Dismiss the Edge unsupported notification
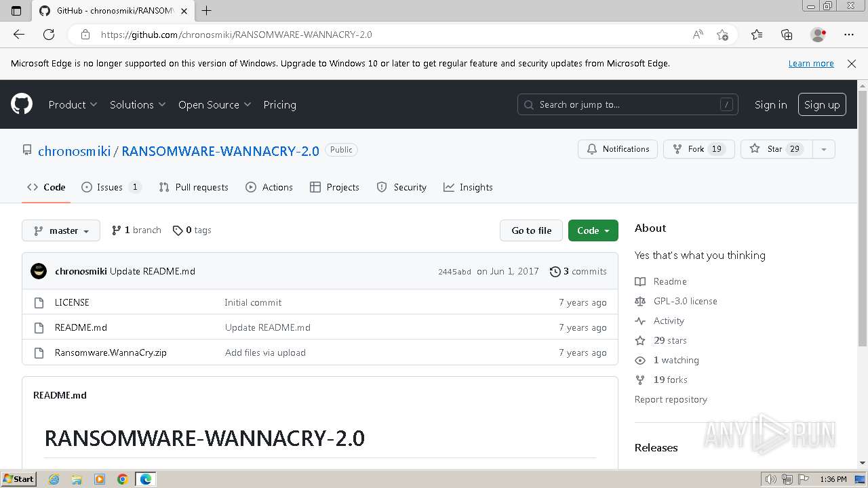The image size is (868, 488). [852, 64]
